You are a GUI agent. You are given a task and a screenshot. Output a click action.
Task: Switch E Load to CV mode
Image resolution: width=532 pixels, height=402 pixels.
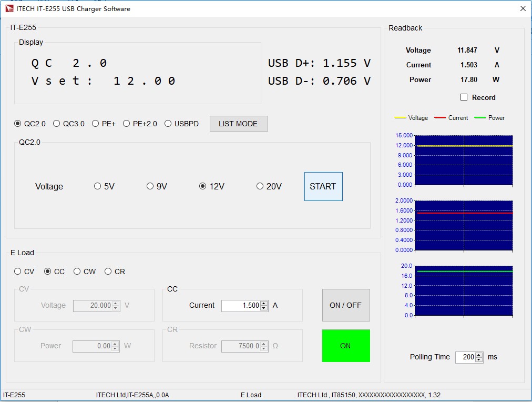pos(18,272)
